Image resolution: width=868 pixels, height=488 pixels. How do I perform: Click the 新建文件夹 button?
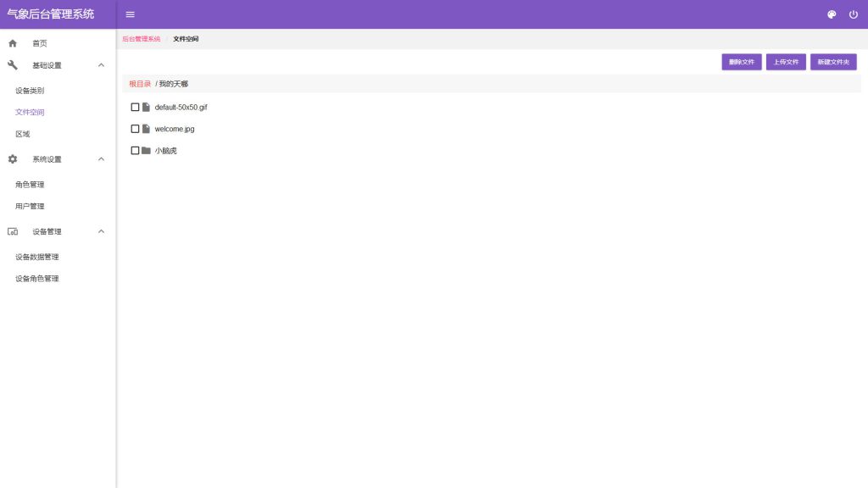(833, 62)
